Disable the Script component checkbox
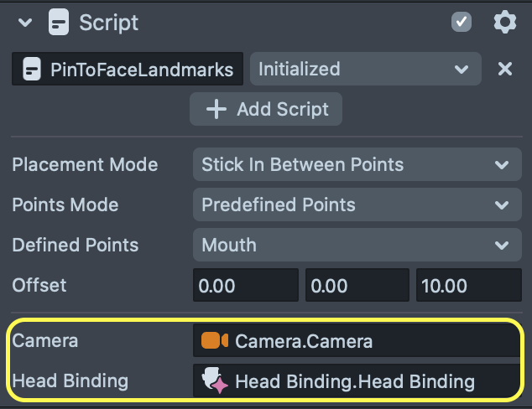The image size is (532, 409). pyautogui.click(x=462, y=23)
